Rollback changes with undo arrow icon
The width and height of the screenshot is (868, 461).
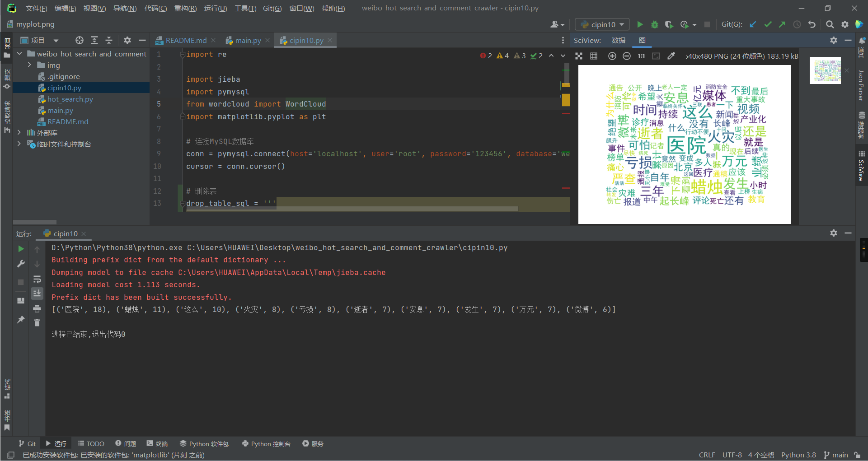coord(812,24)
